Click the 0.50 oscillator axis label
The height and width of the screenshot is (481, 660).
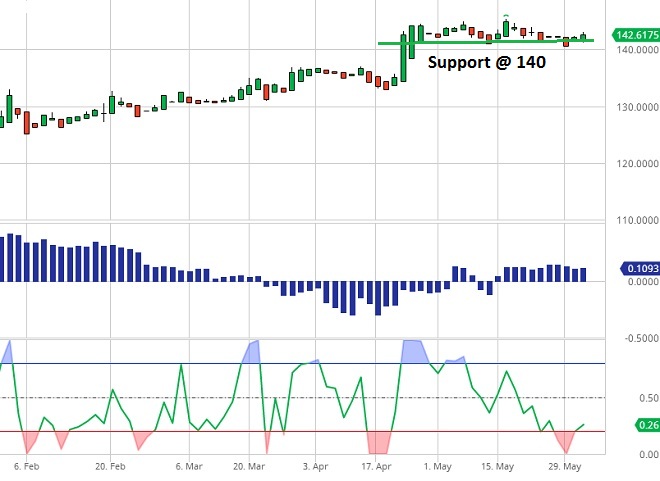pyautogui.click(x=649, y=398)
